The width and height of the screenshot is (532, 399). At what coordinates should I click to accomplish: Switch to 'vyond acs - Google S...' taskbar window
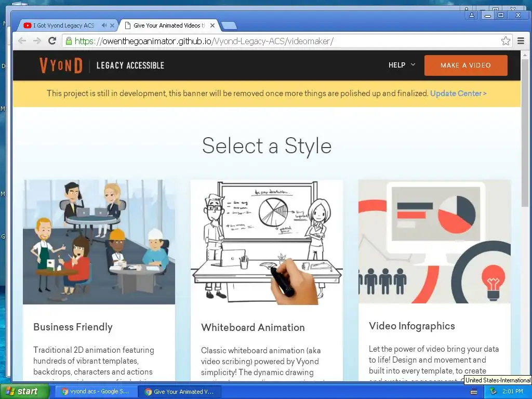(x=96, y=392)
